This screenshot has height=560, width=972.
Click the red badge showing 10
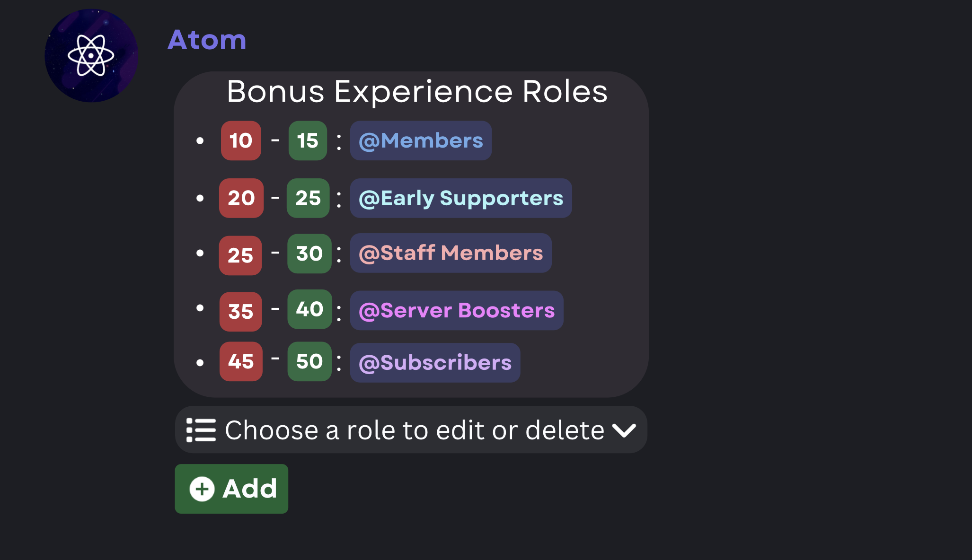coord(240,140)
